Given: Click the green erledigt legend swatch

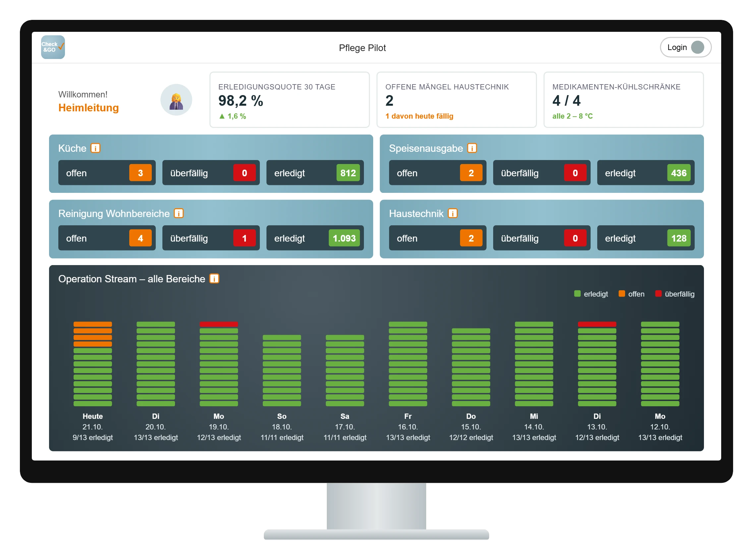Looking at the screenshot, I should (577, 294).
